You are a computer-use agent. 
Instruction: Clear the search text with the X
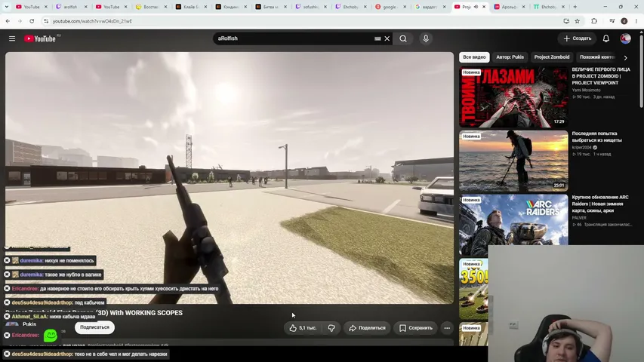point(387,38)
